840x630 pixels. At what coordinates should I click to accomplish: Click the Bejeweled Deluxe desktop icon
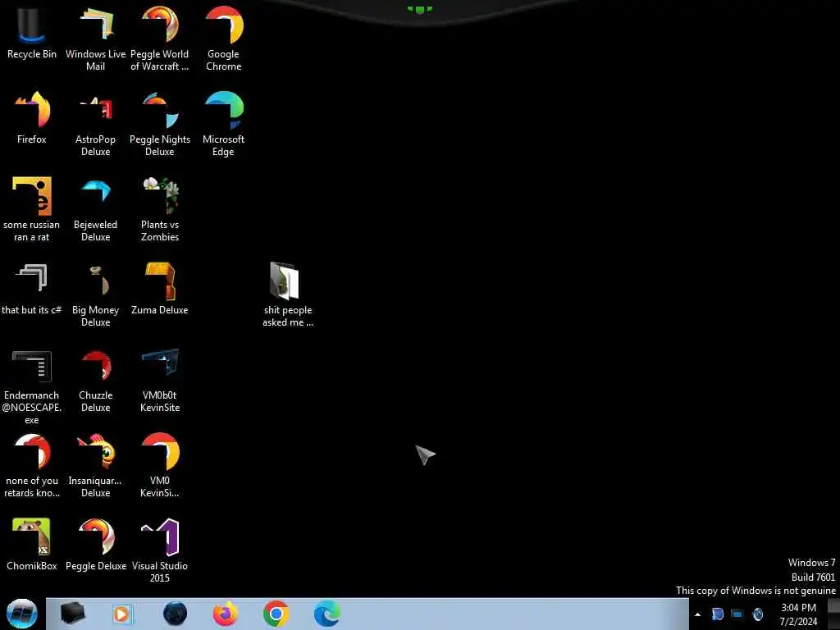[95, 209]
